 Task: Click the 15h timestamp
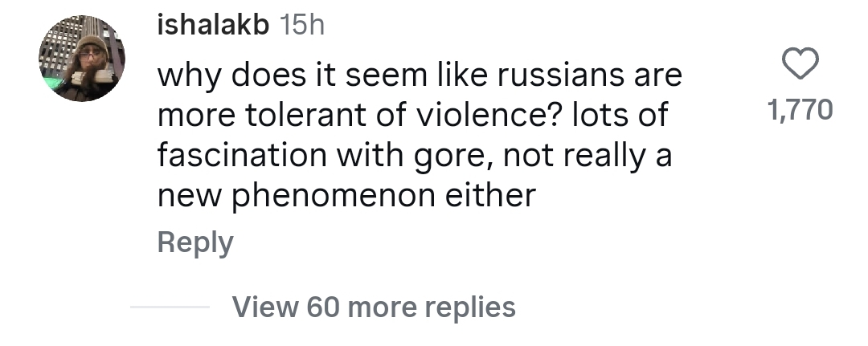[301, 26]
